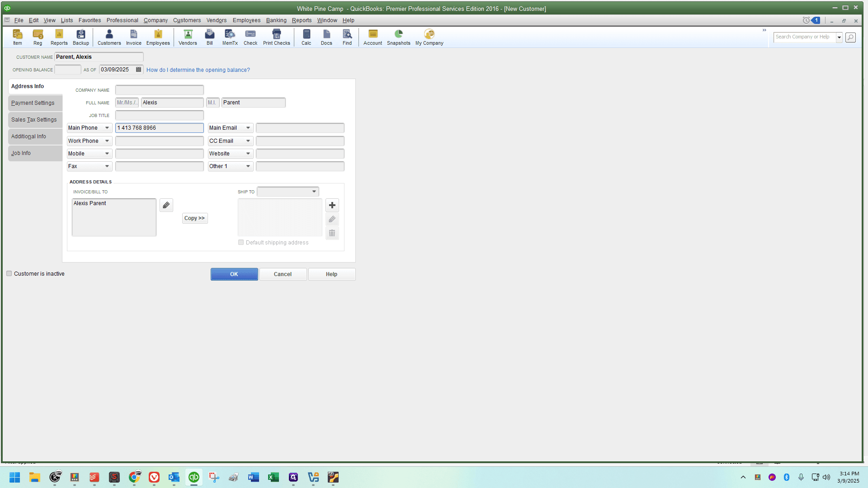868x488 pixels.
Task: Click the Windows Start button
Action: coord(14,477)
